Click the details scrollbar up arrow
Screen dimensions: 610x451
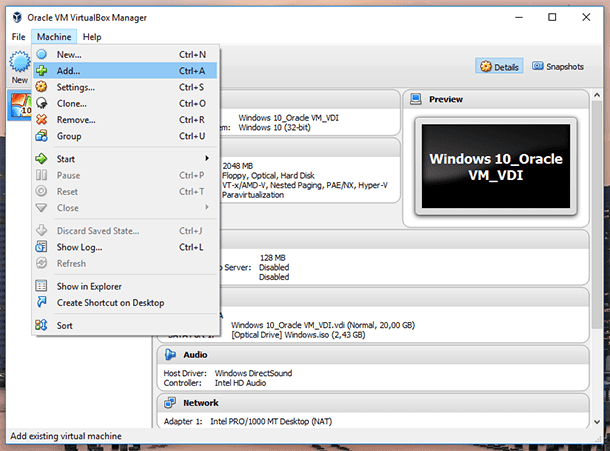[x=597, y=95]
